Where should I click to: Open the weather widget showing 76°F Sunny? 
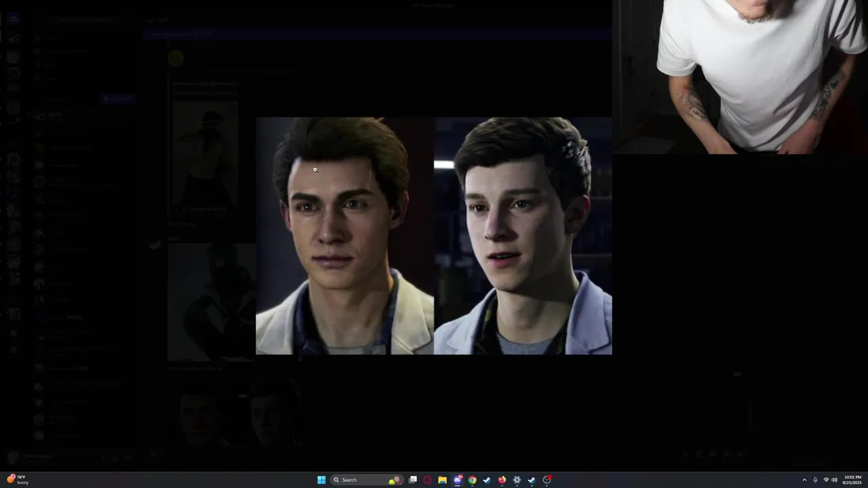point(18,480)
